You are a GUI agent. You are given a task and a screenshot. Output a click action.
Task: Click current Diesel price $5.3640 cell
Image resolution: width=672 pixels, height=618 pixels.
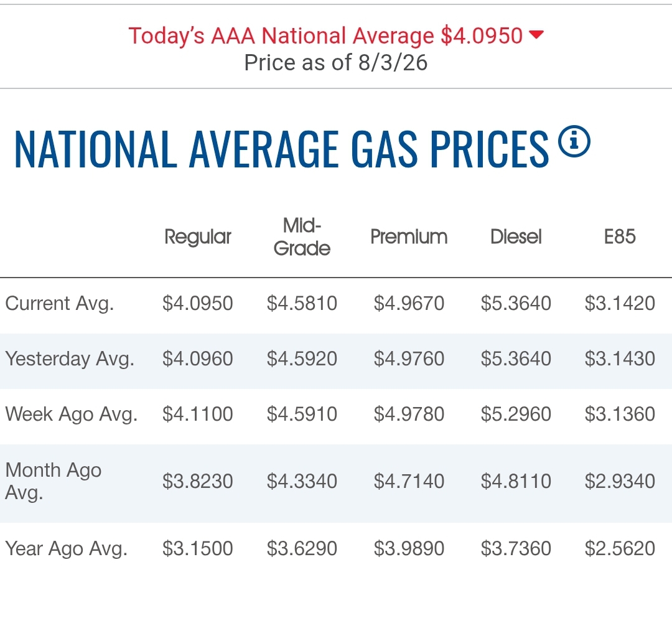pyautogui.click(x=516, y=304)
